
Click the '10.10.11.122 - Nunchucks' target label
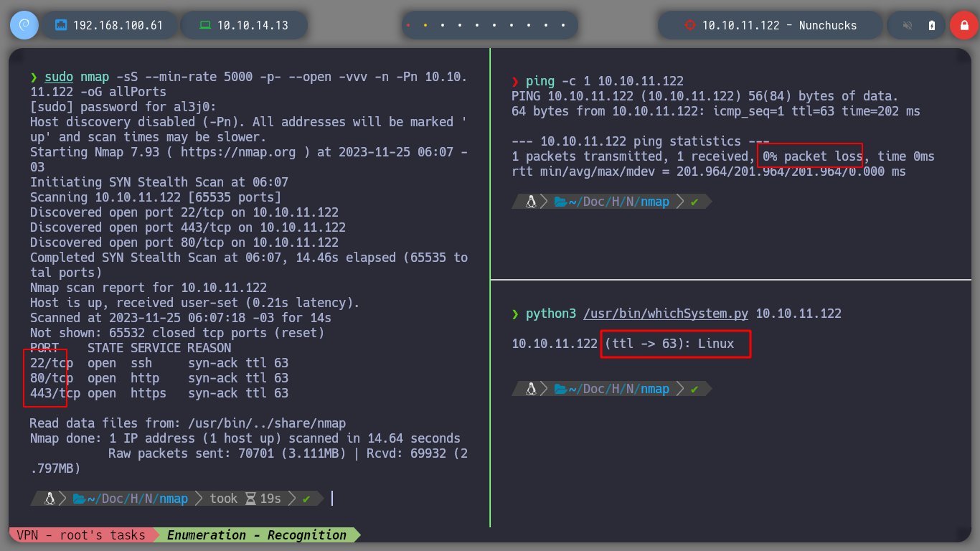[779, 25]
